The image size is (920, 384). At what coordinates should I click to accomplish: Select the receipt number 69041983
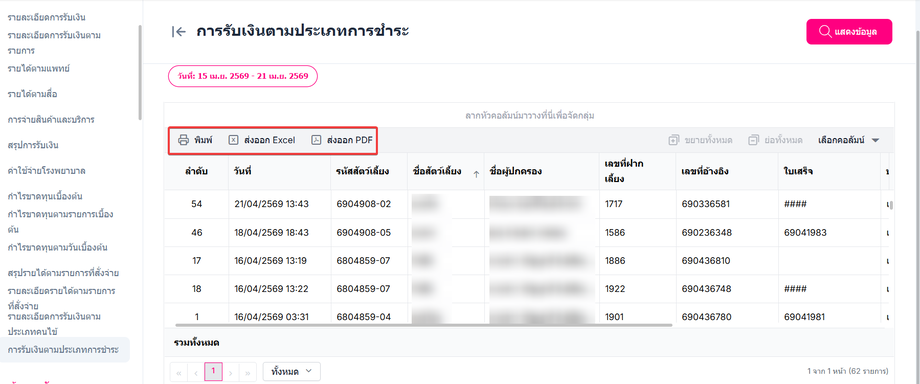point(805,233)
